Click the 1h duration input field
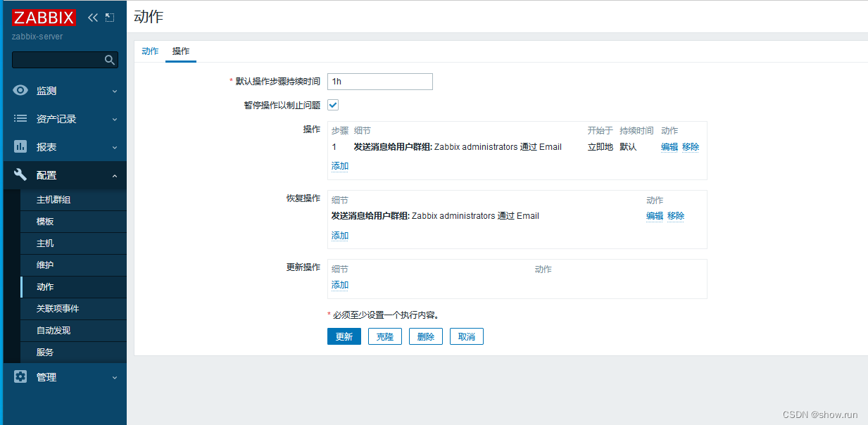This screenshot has width=868, height=425. point(379,82)
